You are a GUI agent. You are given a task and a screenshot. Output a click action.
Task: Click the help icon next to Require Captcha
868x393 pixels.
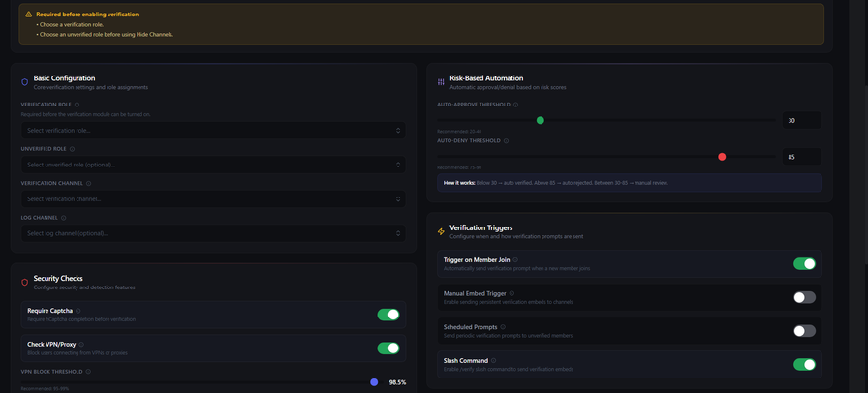(x=78, y=311)
